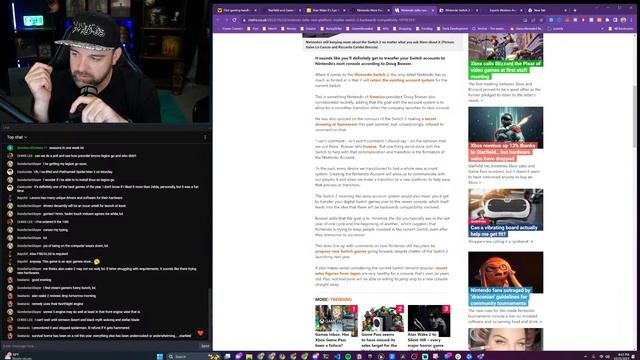The width and height of the screenshot is (640, 360).
Task: Follow the 'propose new Switch games' link
Action: click(340, 251)
